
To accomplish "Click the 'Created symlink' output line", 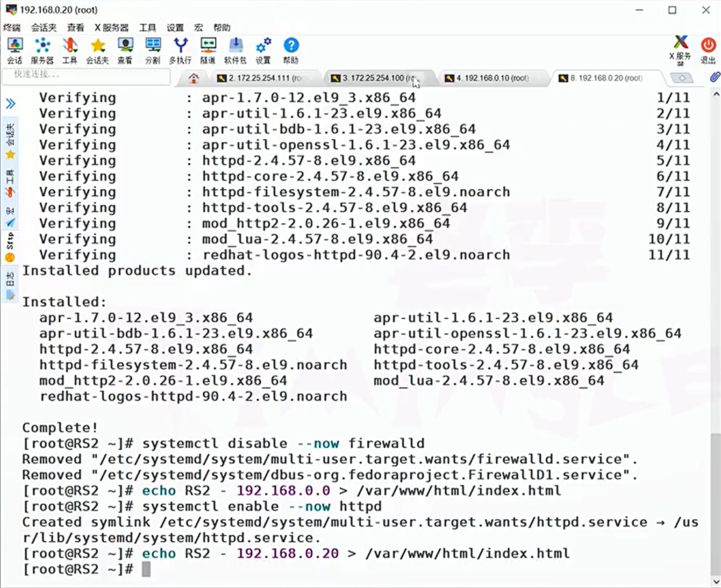I will (x=360, y=530).
